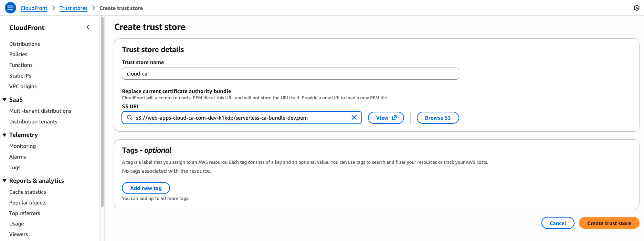Open the Viewers report

click(19, 234)
